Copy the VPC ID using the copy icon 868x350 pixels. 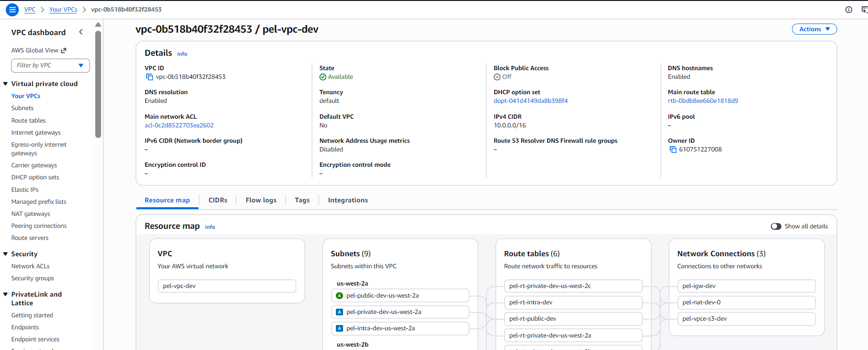(x=150, y=77)
